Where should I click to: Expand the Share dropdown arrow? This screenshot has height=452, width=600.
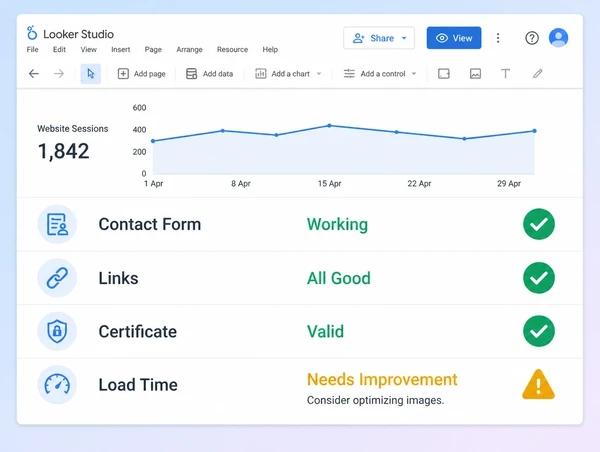[404, 38]
